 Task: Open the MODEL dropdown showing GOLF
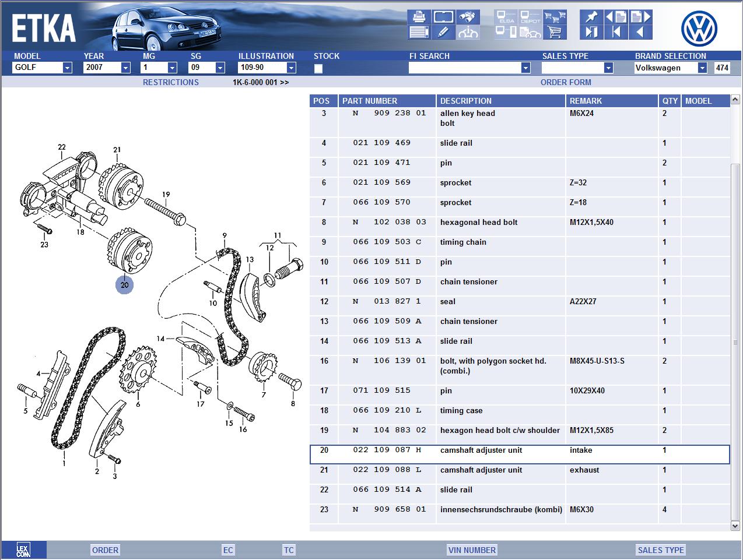pyautogui.click(x=67, y=68)
